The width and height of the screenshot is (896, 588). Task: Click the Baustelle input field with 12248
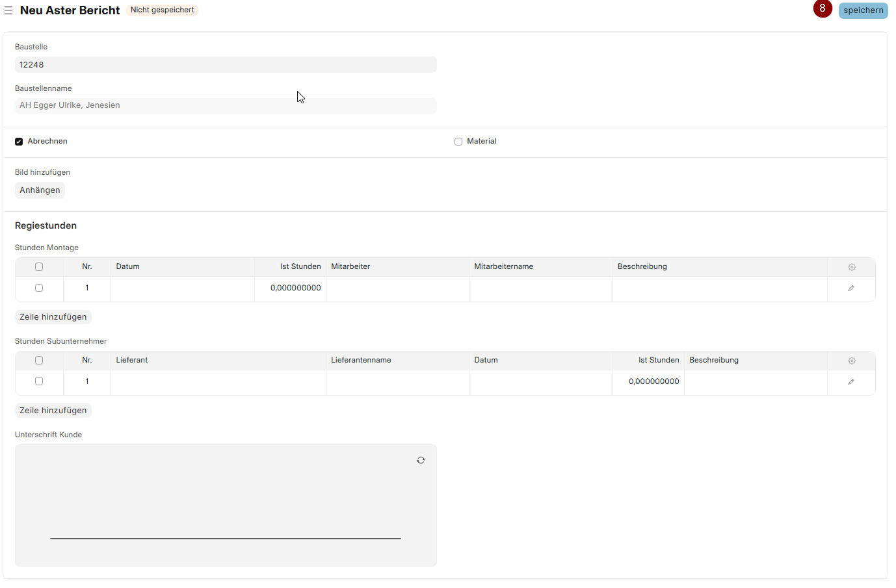tap(226, 65)
